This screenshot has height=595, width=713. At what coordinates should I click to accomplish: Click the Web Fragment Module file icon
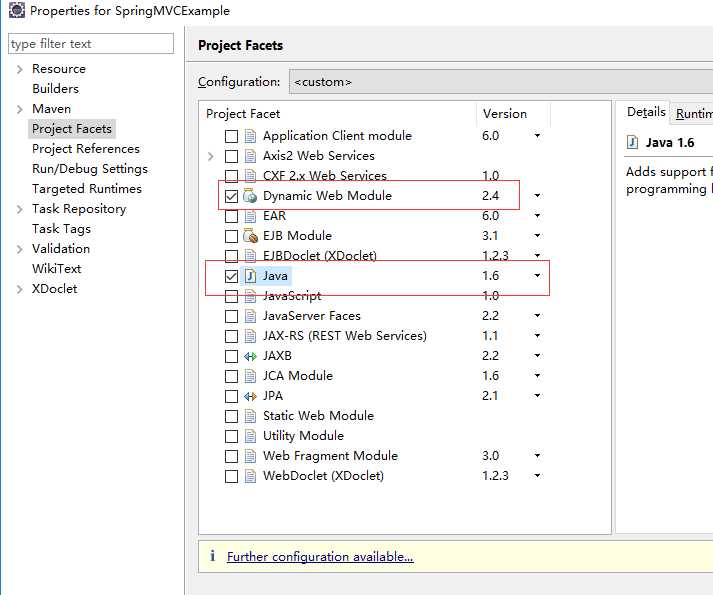pos(250,456)
